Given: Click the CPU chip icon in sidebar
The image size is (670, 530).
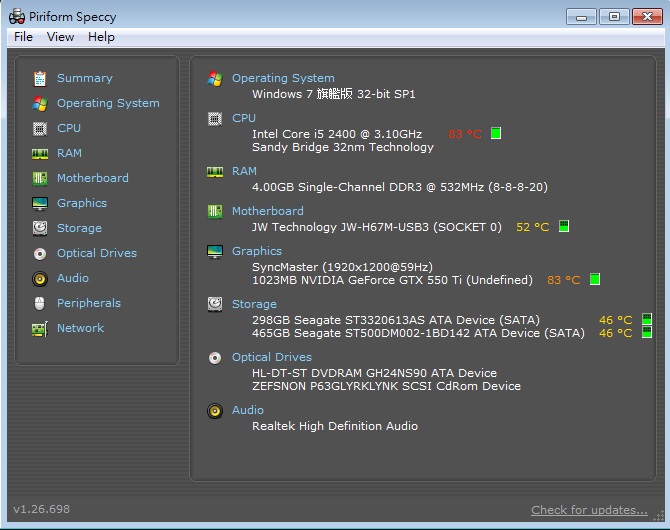Looking at the screenshot, I should (x=40, y=128).
